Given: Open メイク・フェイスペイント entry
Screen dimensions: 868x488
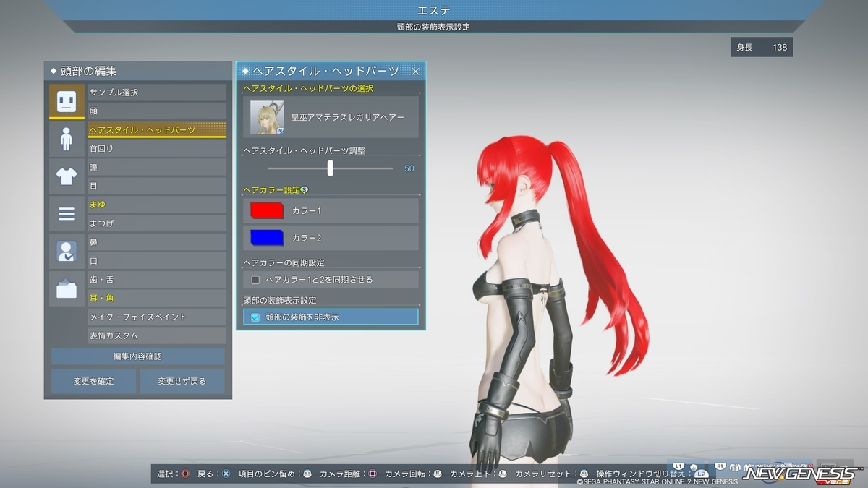Looking at the screenshot, I should click(x=157, y=317).
